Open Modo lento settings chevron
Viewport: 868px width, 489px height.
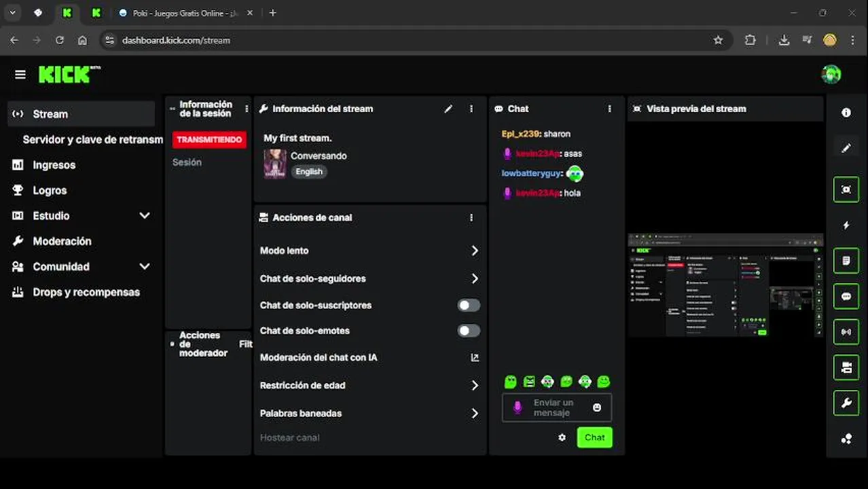475,251
